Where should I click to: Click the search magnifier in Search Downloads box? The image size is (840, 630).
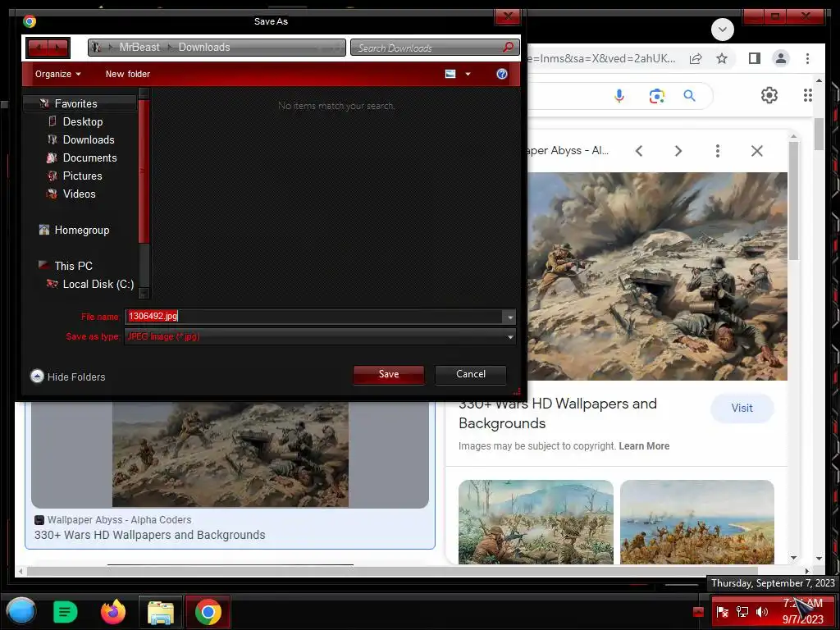click(508, 47)
